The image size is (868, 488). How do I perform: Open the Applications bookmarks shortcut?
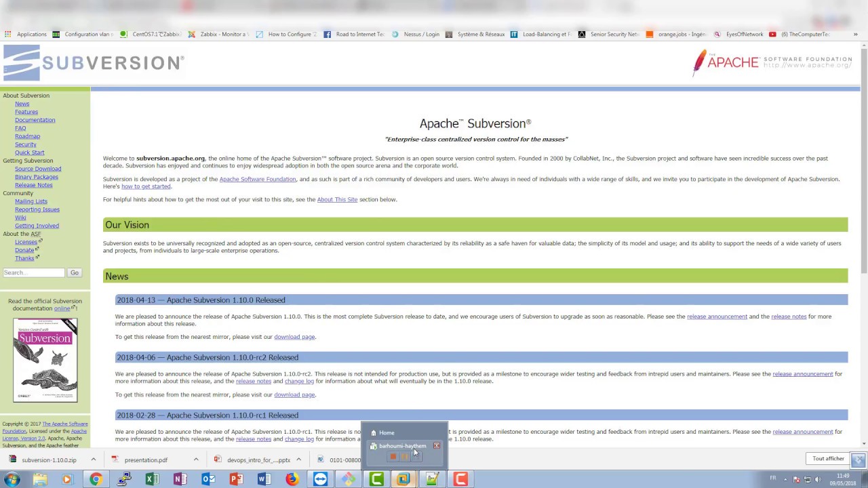click(x=25, y=34)
